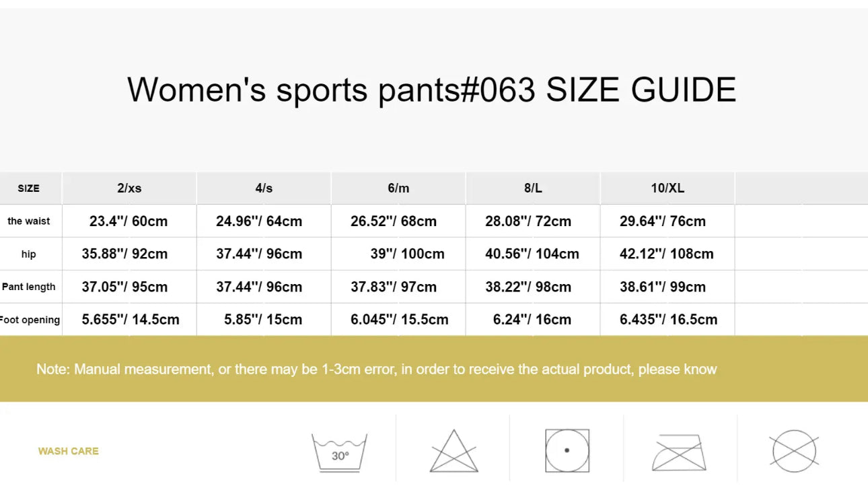Select the 8/L size column header
The width and height of the screenshot is (868, 494).
(533, 188)
